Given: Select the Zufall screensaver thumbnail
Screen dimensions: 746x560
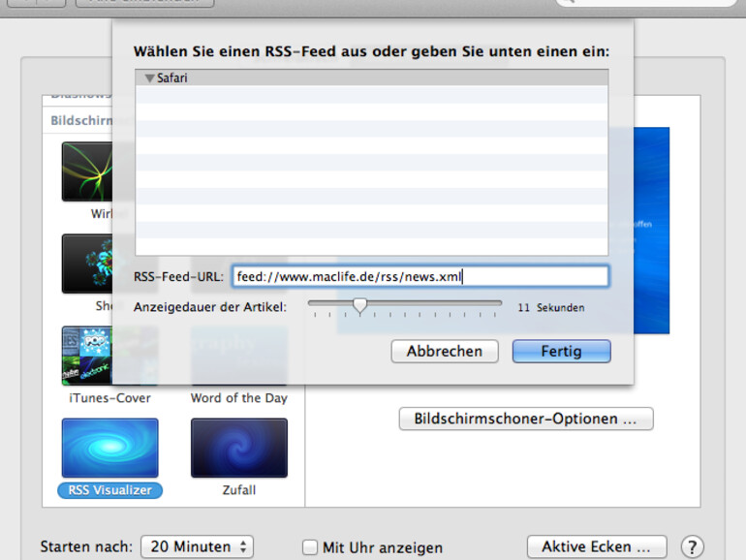Looking at the screenshot, I should (x=239, y=448).
